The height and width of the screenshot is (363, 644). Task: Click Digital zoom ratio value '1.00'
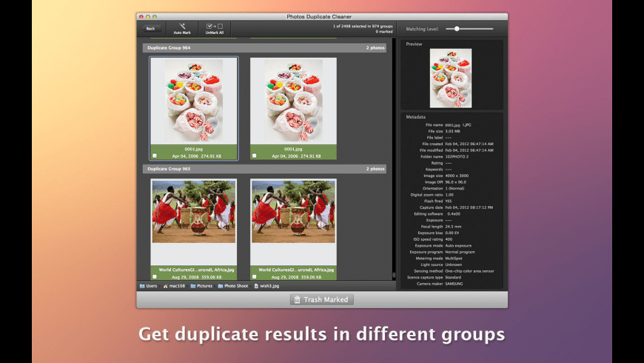pyautogui.click(x=449, y=195)
